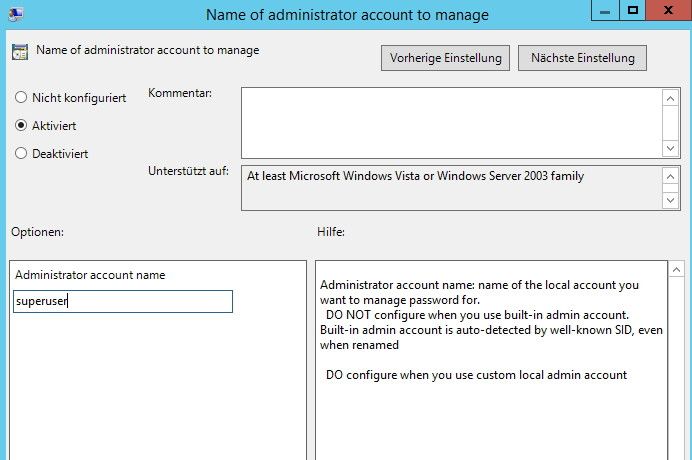Click the window system icon in title bar
This screenshot has width=692, height=460.
coord(16,15)
